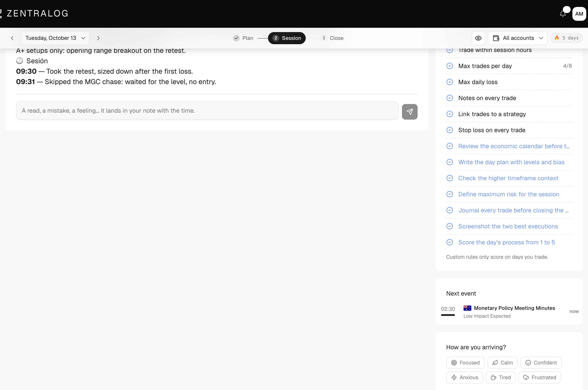This screenshot has width=588, height=390.
Task: Go to the previous day arrow
Action: click(x=12, y=38)
